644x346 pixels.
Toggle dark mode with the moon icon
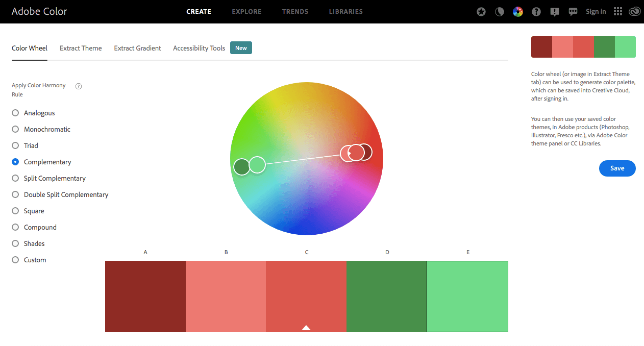[500, 12]
